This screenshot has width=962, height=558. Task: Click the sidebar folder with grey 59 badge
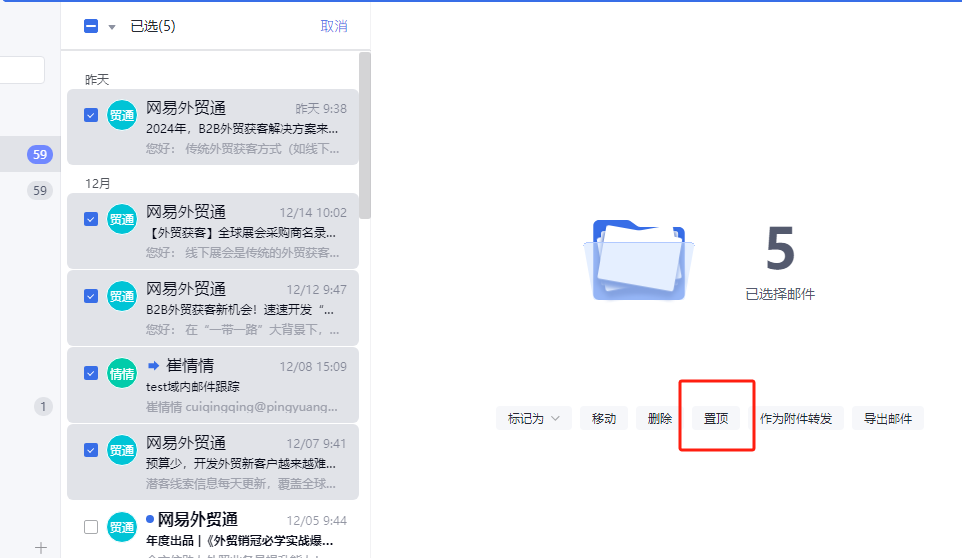(x=30, y=190)
